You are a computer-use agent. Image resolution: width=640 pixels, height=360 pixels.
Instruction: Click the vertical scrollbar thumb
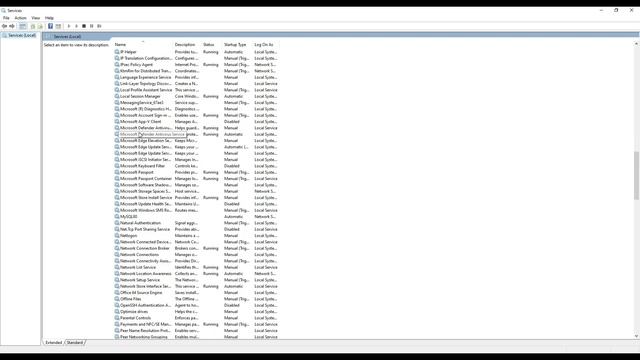(636, 176)
